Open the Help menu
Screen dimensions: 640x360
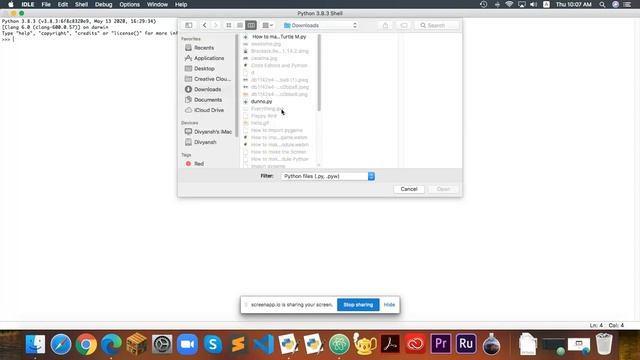click(x=181, y=4)
